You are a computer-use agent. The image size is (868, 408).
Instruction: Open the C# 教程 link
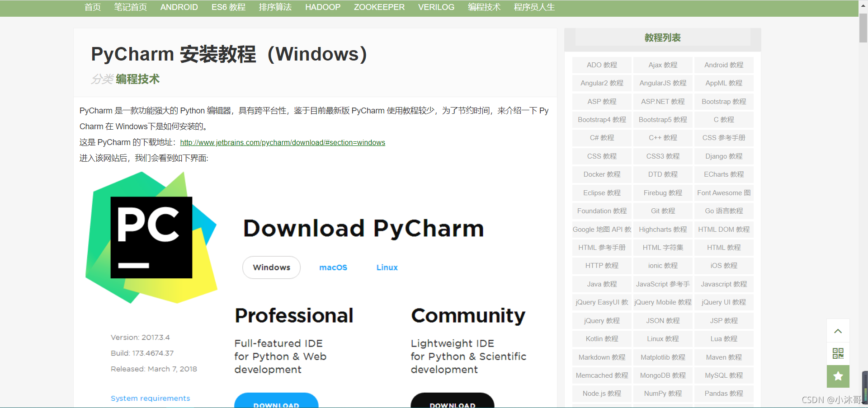click(602, 138)
